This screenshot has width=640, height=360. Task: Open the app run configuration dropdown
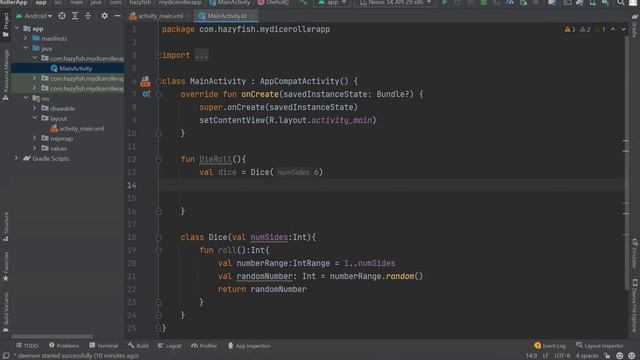(333, 2)
